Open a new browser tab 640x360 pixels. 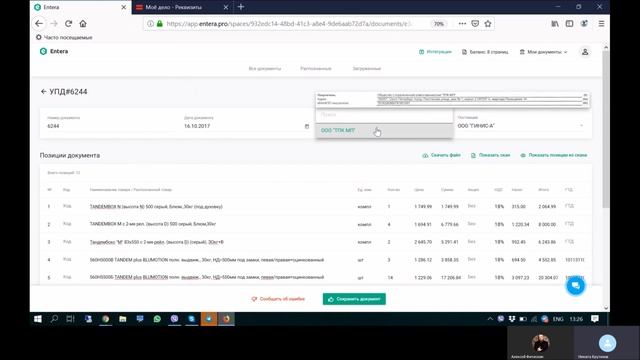click(241, 7)
